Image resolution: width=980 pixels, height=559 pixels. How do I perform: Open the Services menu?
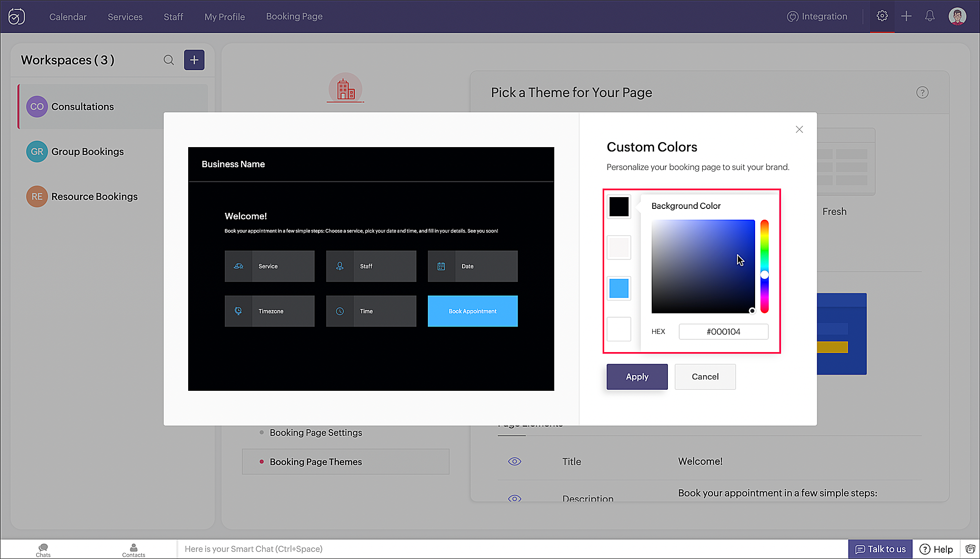(x=125, y=17)
